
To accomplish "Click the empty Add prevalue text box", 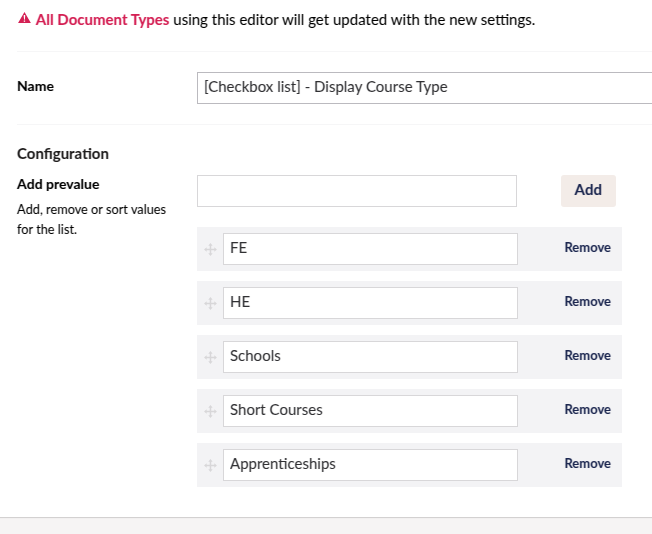I will (357, 191).
